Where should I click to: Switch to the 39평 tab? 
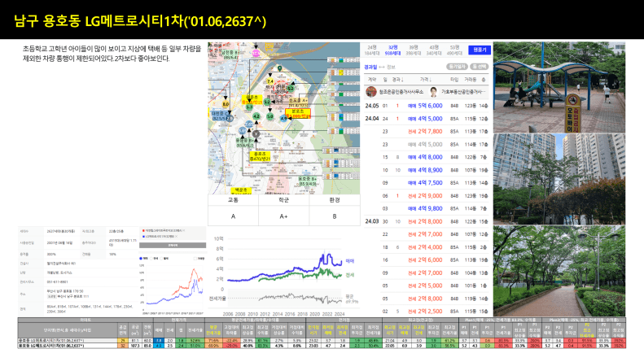tap(413, 50)
